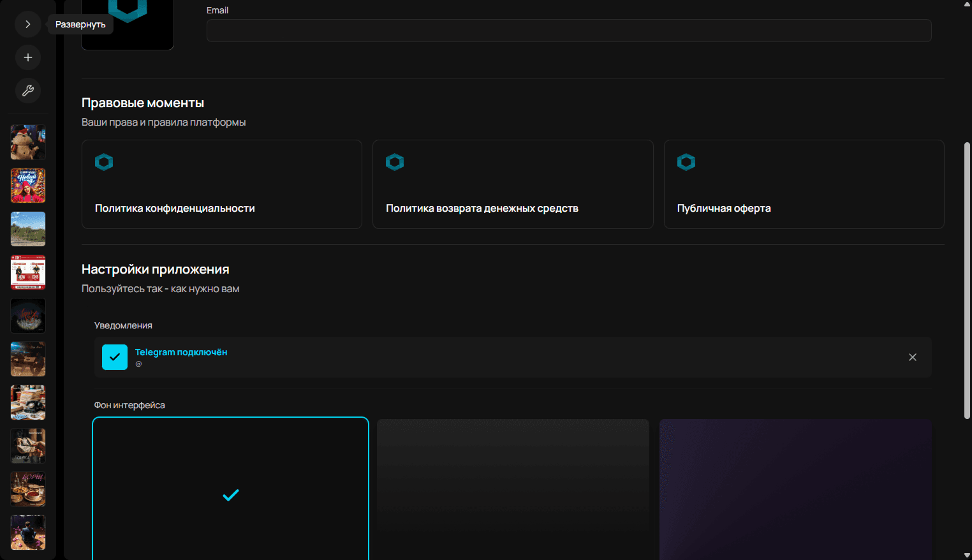972x560 pixels.
Task: Toggle the checkmark on selected interface background
Action: pyautogui.click(x=231, y=495)
